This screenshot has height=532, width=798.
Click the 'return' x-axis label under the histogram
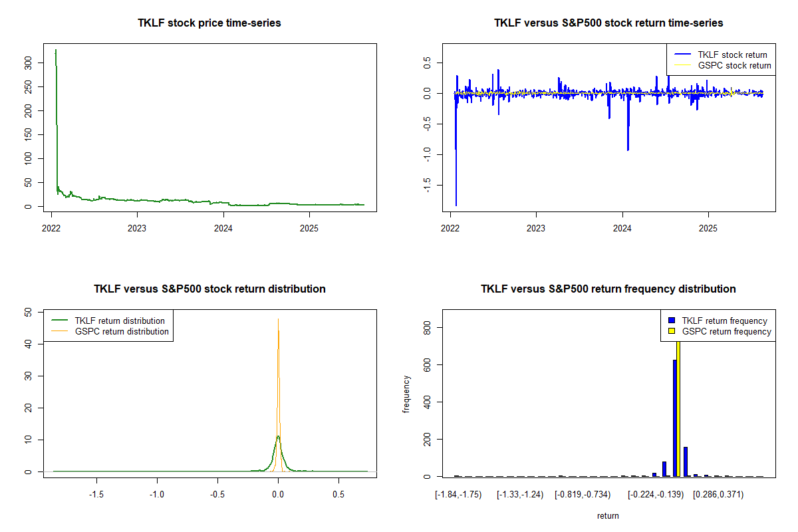[608, 515]
